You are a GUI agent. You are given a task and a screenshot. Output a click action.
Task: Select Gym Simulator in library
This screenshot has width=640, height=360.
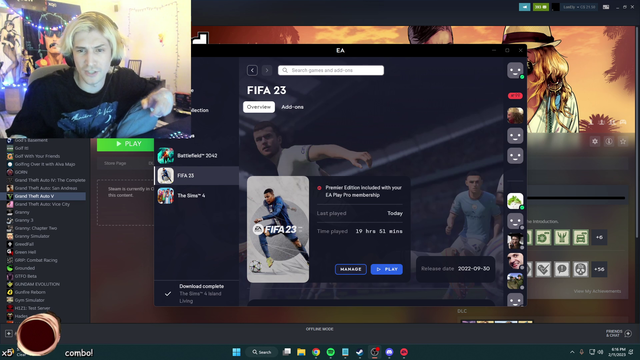(29, 300)
